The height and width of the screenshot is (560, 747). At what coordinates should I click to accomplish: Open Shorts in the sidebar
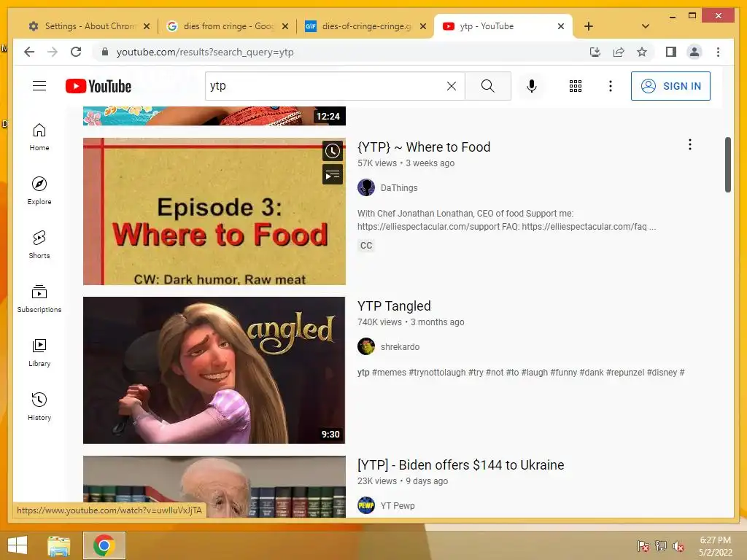[39, 245]
